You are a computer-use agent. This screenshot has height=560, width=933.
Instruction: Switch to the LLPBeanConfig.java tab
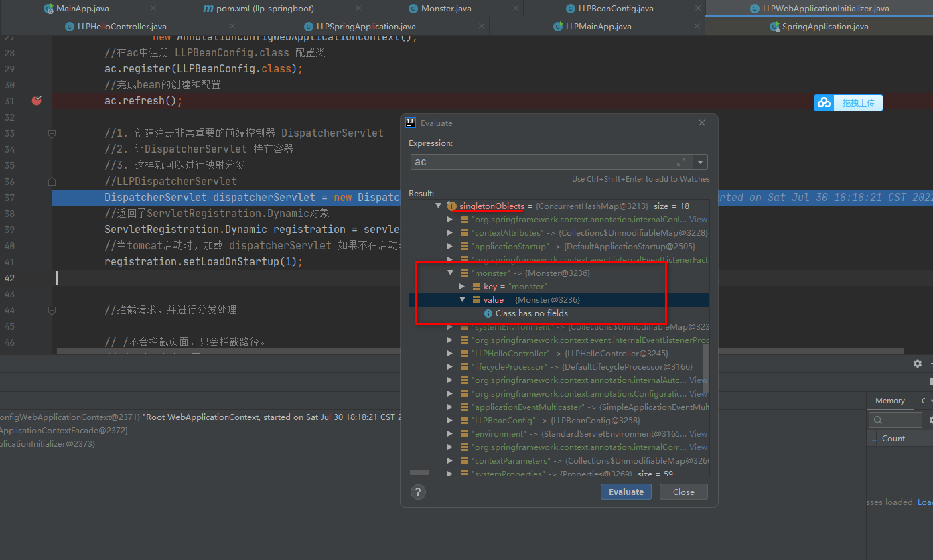615,9
